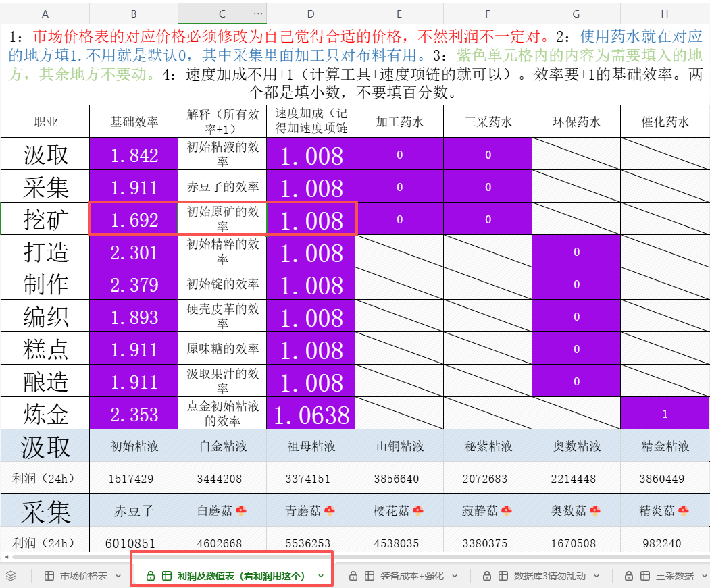Expand the 市场价格表 tab dropdown arrow
Image resolution: width=710 pixels, height=588 pixels.
click(x=118, y=576)
